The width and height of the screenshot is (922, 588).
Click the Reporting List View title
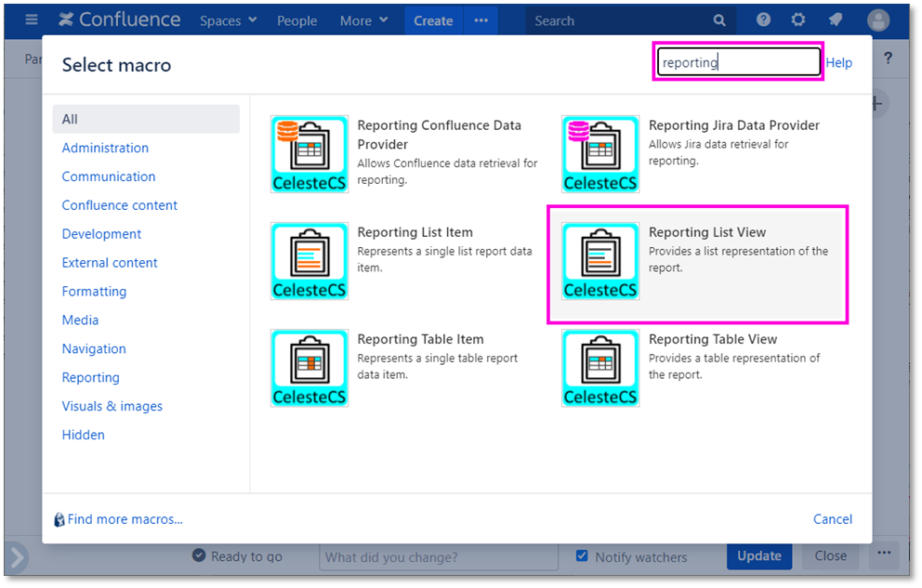tap(707, 232)
